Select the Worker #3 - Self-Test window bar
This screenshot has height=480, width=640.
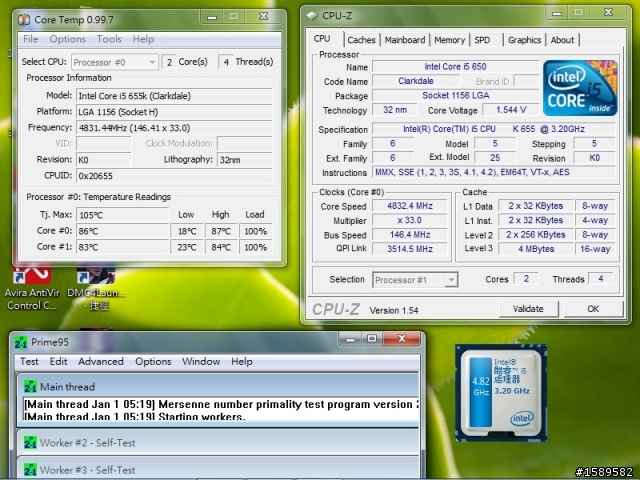[x=218, y=469]
